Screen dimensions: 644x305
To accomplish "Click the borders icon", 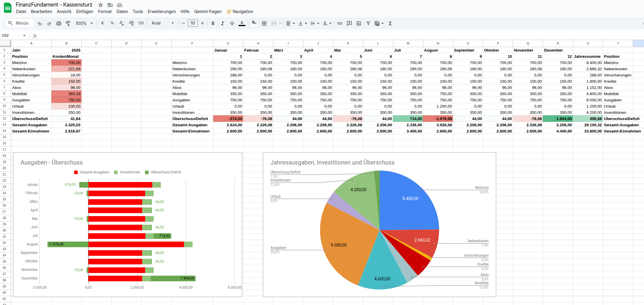I will [264, 23].
